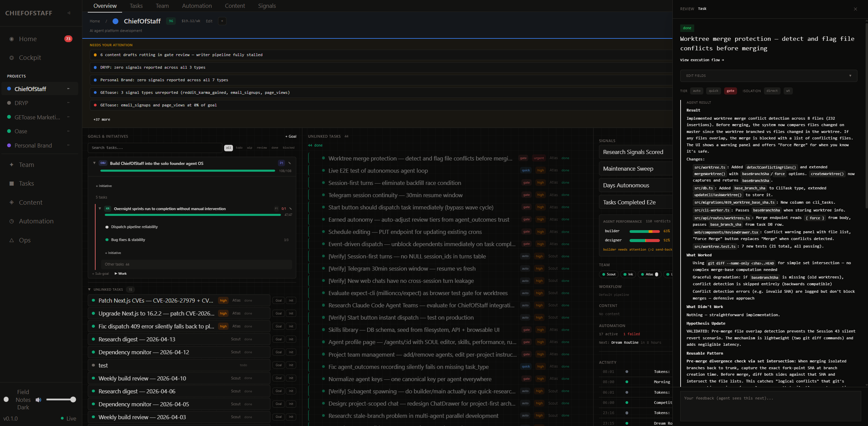Click Init button on Research digest 2026-04-13 row
This screenshot has height=426, width=868.
291,339
